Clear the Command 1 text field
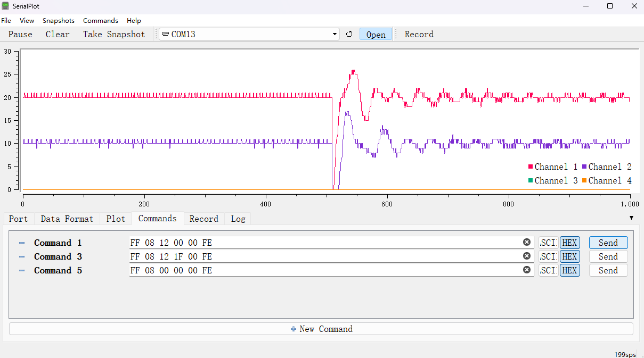Image resolution: width=644 pixels, height=358 pixels. point(527,243)
